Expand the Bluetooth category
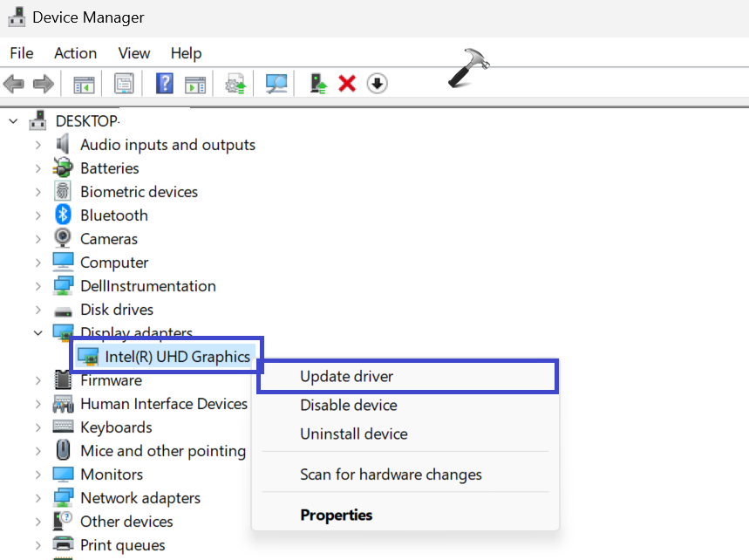This screenshot has width=749, height=560. [38, 215]
